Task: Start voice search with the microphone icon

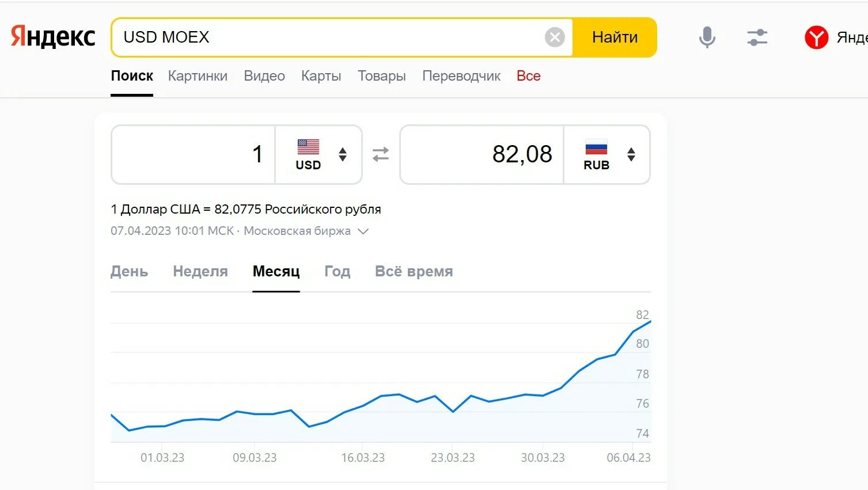Action: pos(707,37)
